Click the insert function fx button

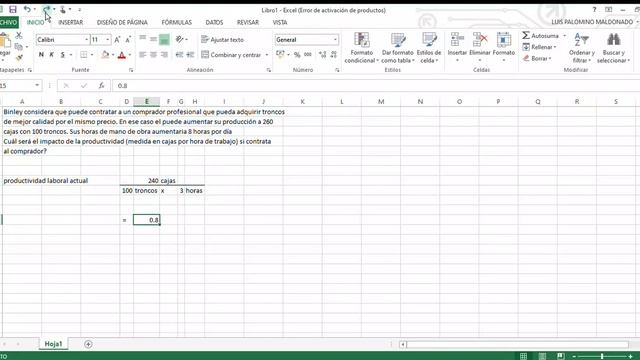[101, 86]
